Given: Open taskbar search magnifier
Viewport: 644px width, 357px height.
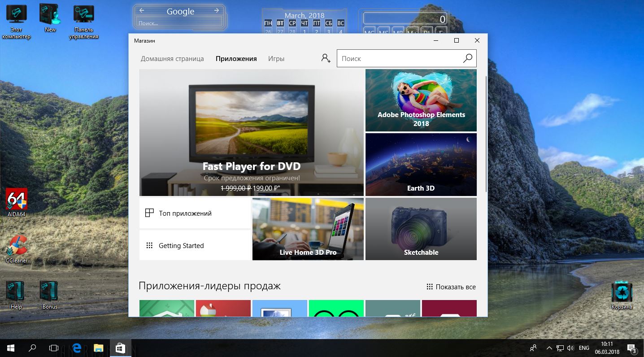Looking at the screenshot, I should [32, 348].
